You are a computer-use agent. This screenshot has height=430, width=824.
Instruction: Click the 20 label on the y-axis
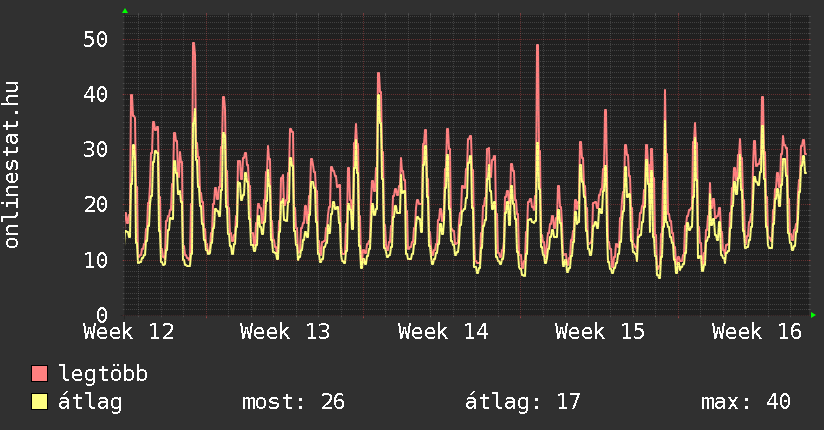point(95,205)
